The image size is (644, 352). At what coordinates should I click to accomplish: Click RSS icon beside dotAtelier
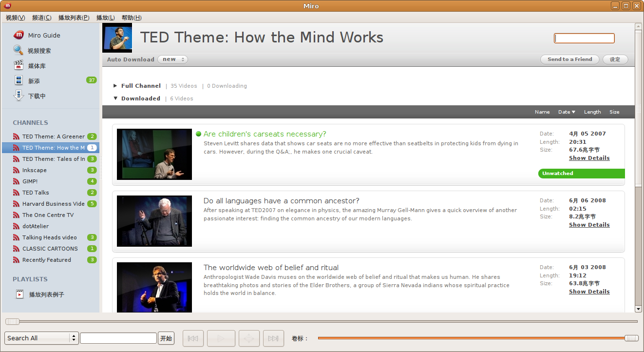(16, 226)
